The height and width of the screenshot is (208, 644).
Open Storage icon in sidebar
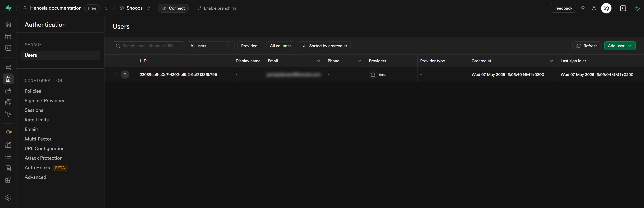(x=8, y=91)
